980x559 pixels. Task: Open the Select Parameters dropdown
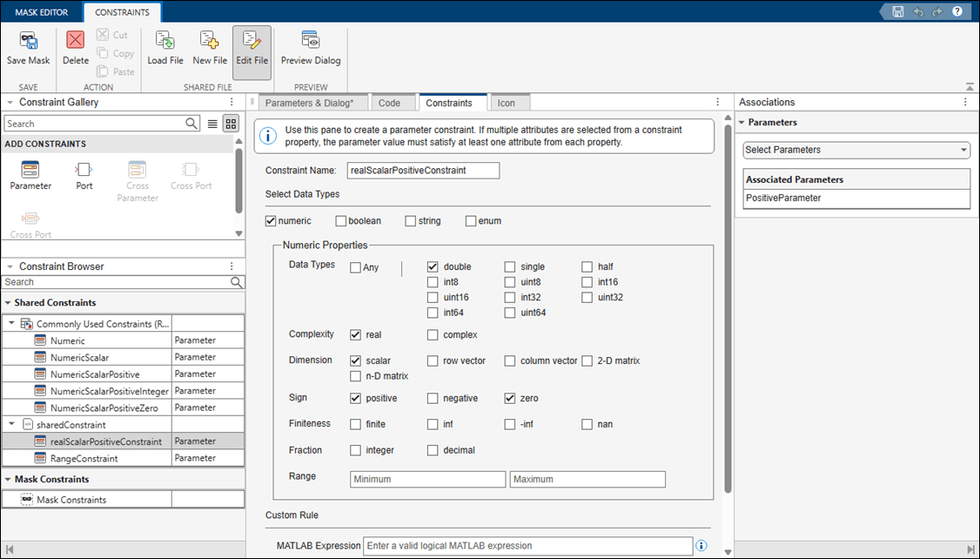click(856, 150)
